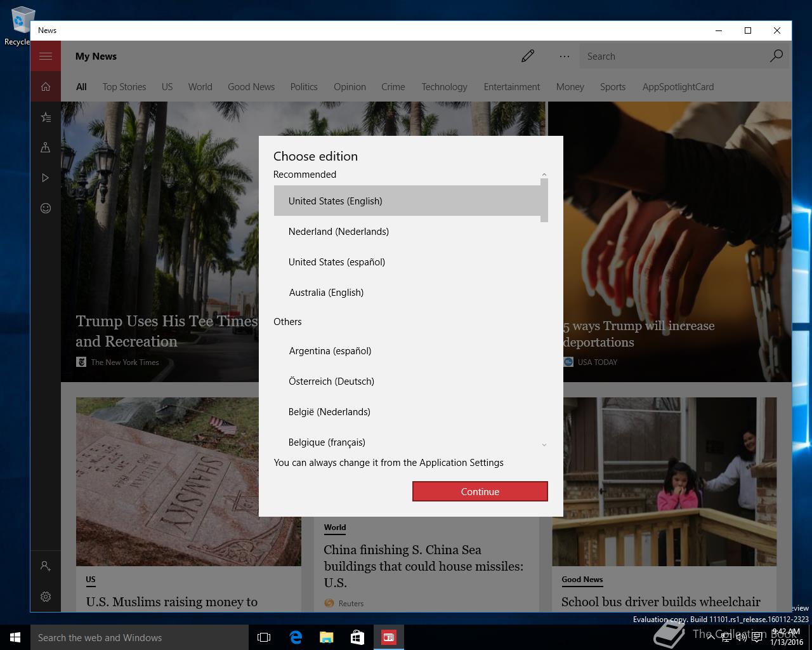Image resolution: width=812 pixels, height=650 pixels.
Task: Click The New York Times source
Action: 125,362
